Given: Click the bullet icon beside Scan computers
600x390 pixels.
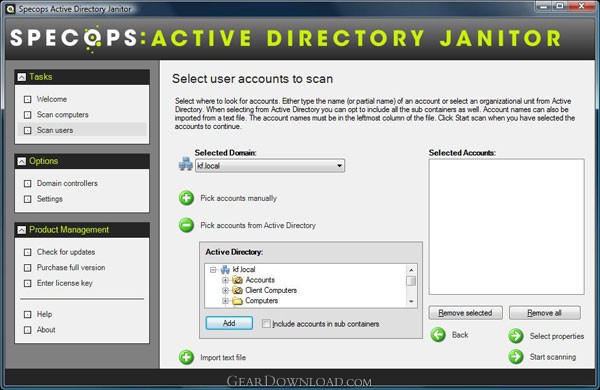Looking at the screenshot, I should (28, 115).
